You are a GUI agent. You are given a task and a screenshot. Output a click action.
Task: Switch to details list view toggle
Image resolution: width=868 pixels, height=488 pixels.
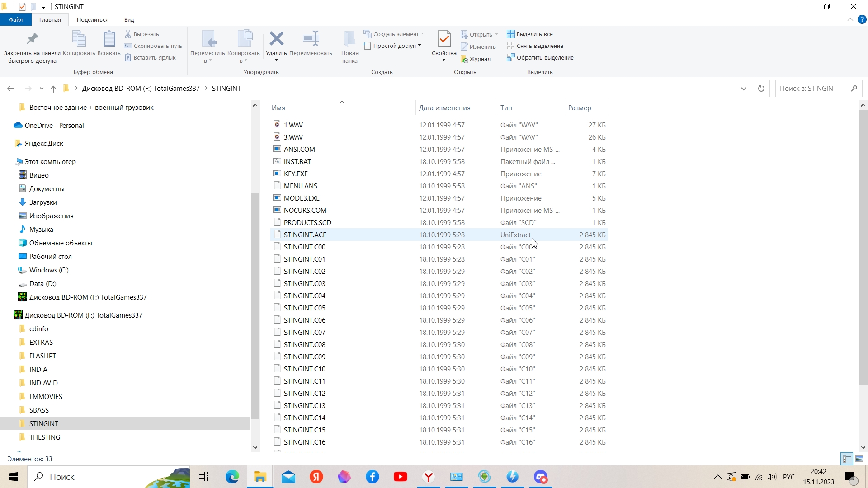coord(847,459)
